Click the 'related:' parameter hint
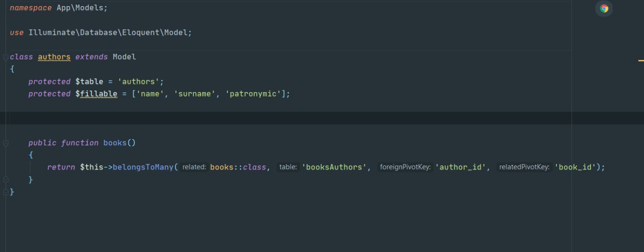The width and height of the screenshot is (644, 252). pyautogui.click(x=194, y=167)
